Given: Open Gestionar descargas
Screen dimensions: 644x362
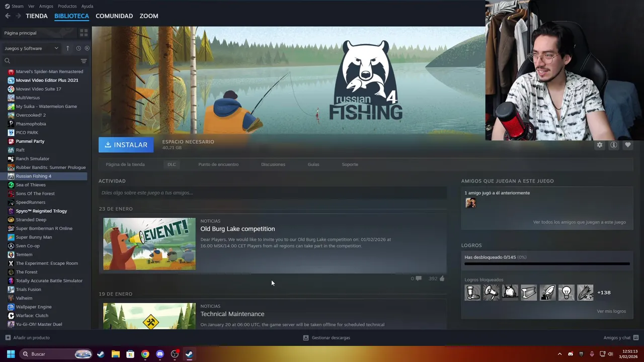Looking at the screenshot, I should coord(327,337).
